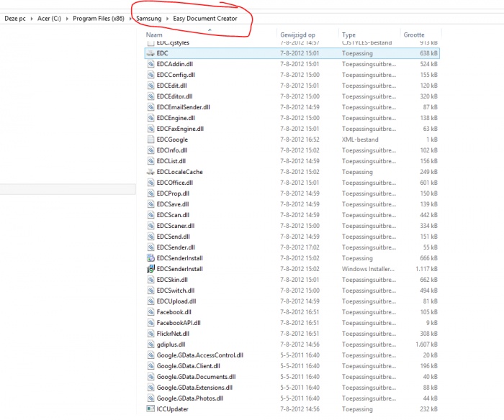The image size is (504, 420).
Task: Click the EDCSkin.dll file icon
Action: 150,280
